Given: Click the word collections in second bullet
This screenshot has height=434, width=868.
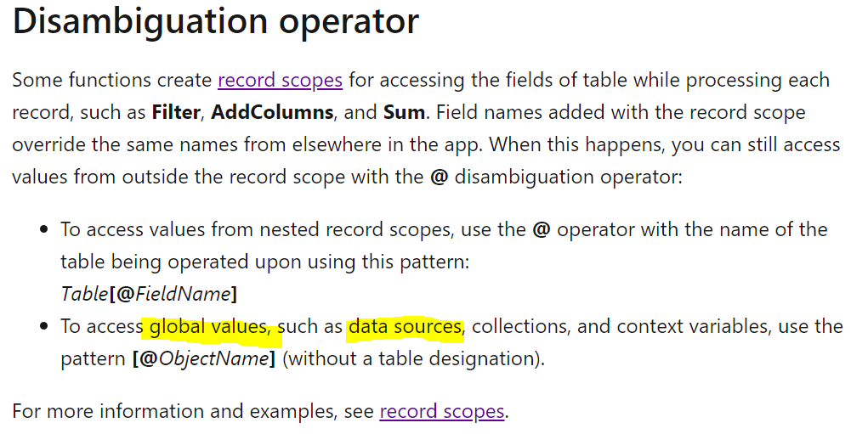Looking at the screenshot, I should pyautogui.click(x=520, y=327).
